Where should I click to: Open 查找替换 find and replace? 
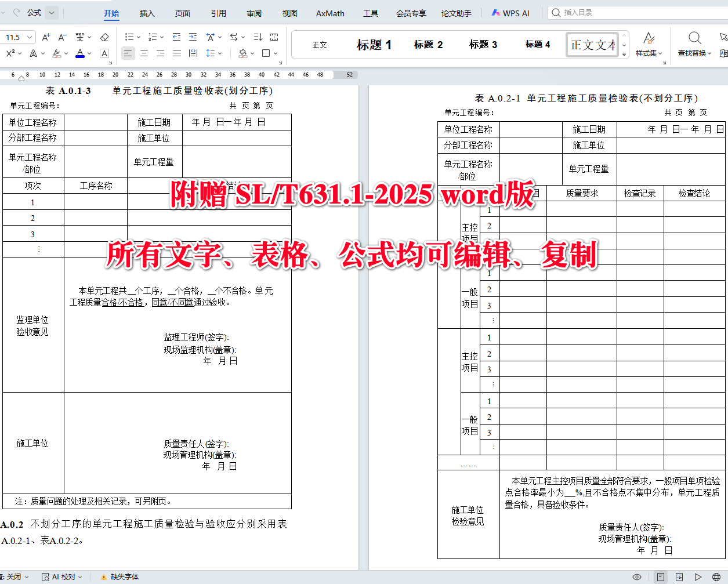694,45
